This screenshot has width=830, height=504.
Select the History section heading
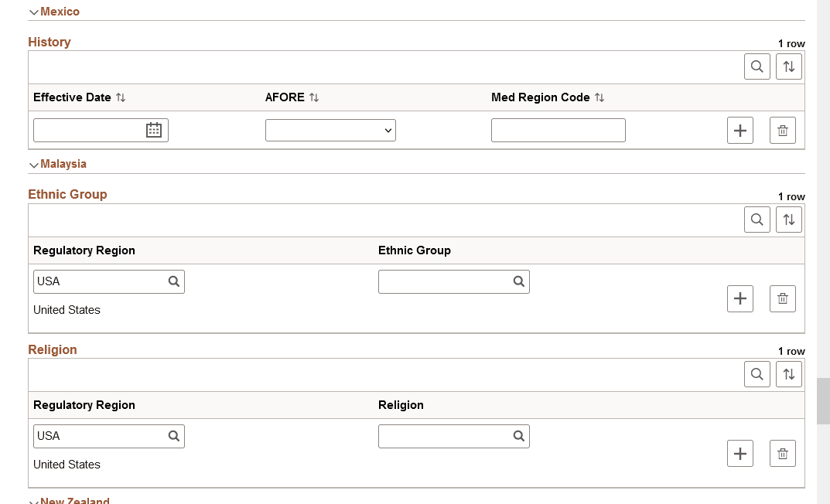tap(50, 42)
